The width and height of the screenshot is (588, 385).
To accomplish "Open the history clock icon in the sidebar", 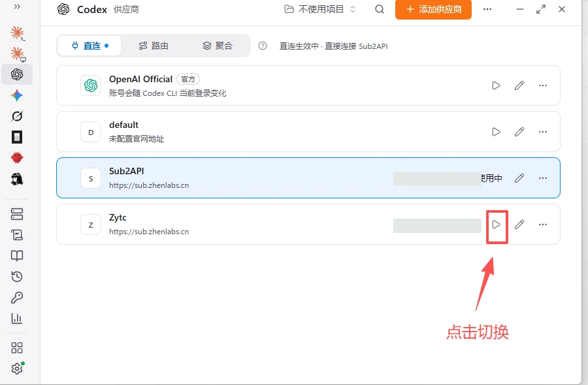I will [17, 277].
